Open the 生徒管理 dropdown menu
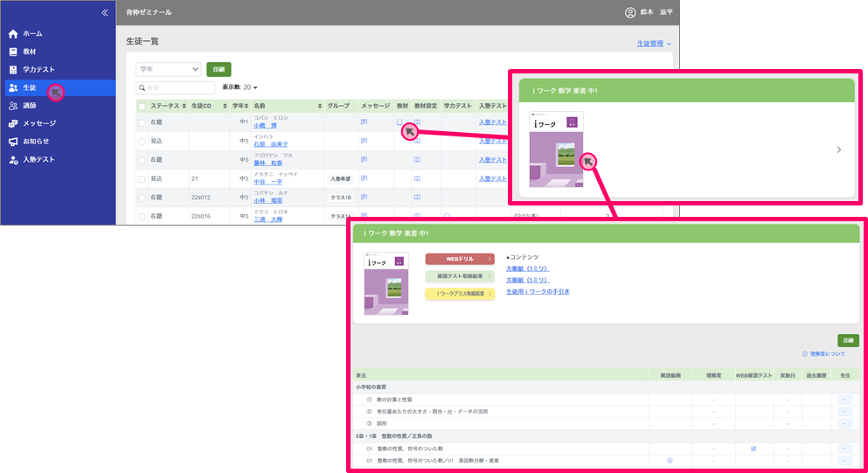868x473 pixels. coord(654,43)
